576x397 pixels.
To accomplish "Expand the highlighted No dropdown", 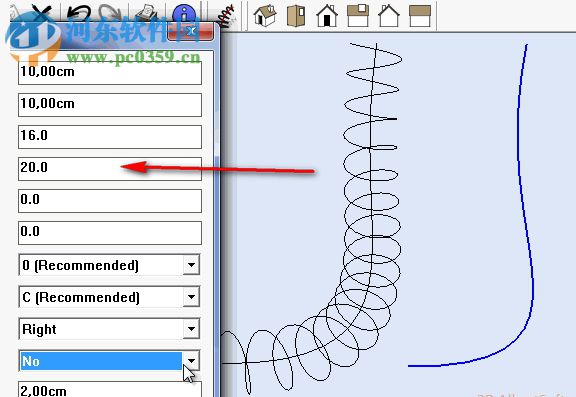I will pyautogui.click(x=191, y=361).
